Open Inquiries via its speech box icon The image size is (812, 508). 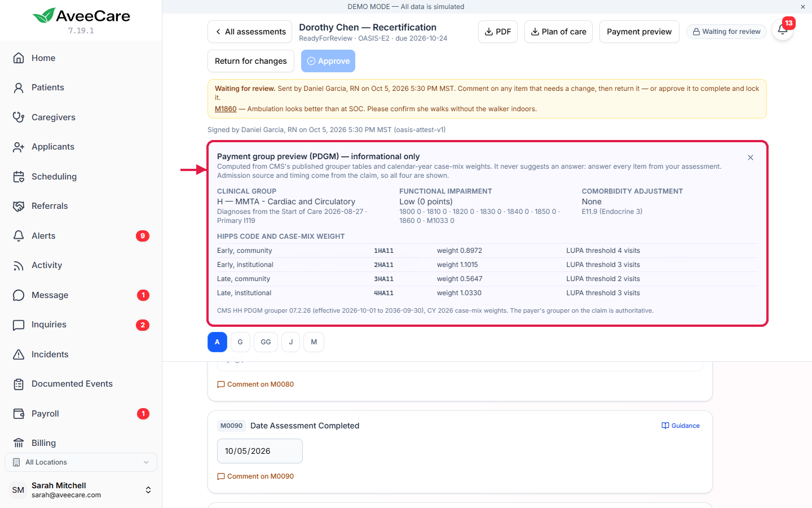coord(19,325)
